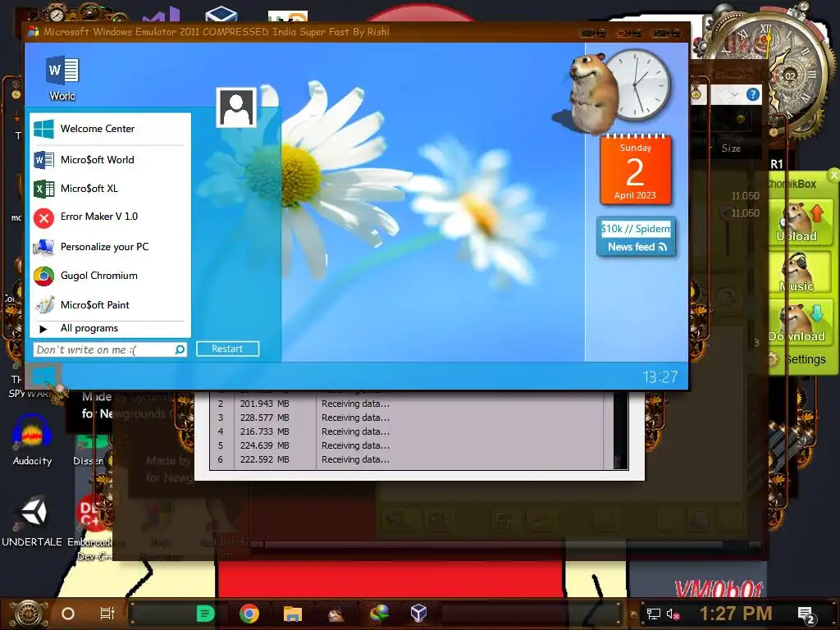Click the steampunk Start button on Windows taskbar
840x630 pixels.
tap(29, 614)
